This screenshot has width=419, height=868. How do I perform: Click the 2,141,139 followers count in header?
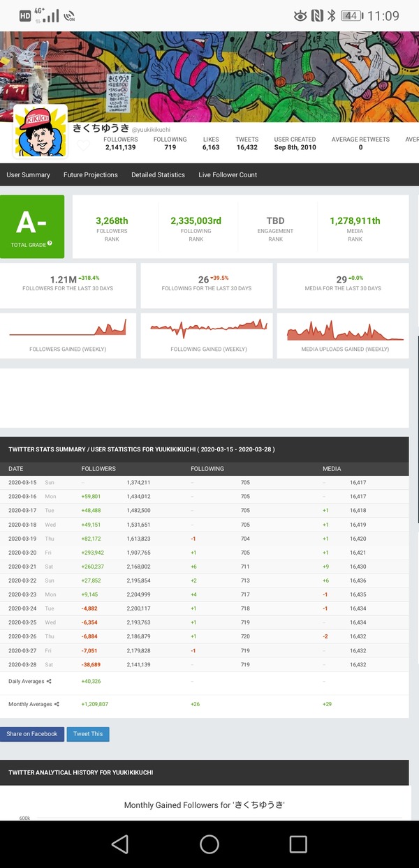(120, 147)
